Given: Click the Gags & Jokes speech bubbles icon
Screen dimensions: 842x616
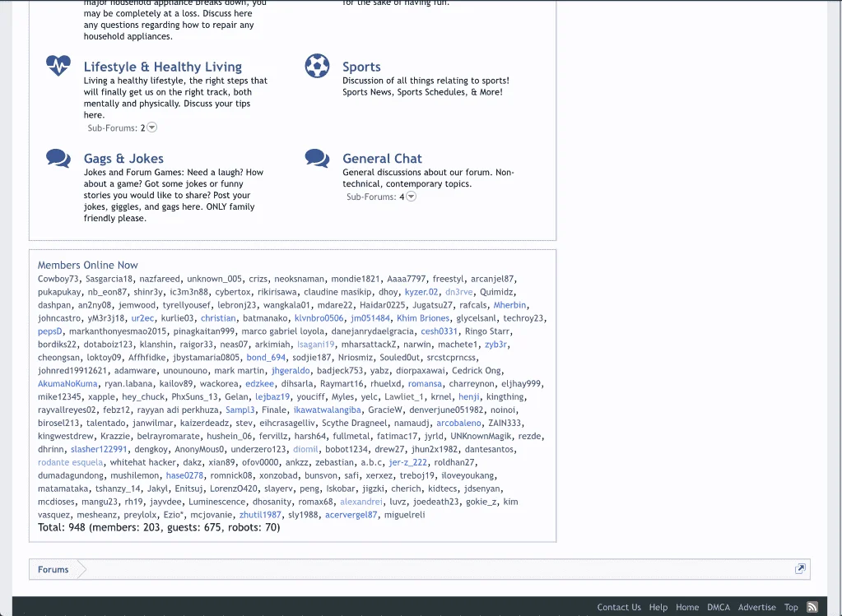Looking at the screenshot, I should point(58,158).
